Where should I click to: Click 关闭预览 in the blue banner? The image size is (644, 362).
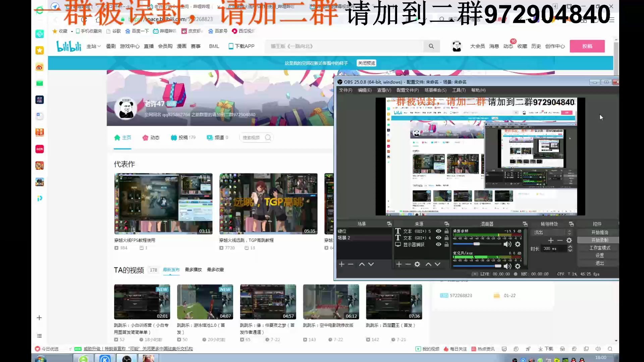tap(366, 63)
